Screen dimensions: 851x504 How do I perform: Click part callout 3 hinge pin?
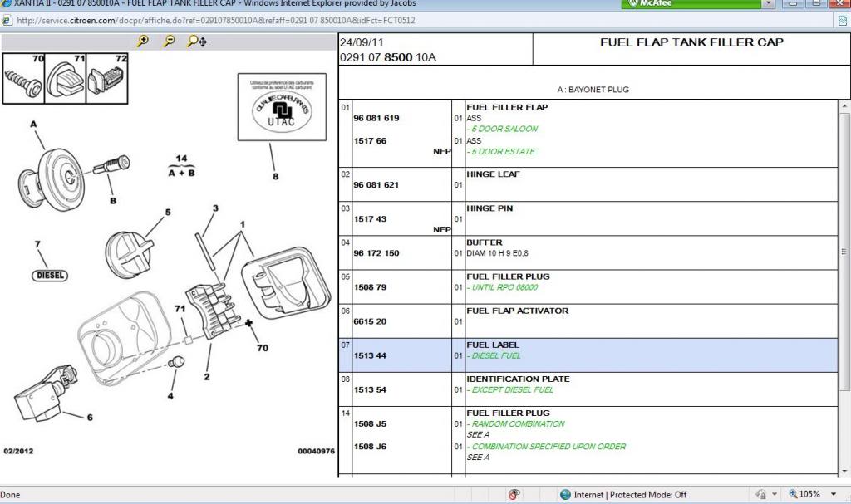pos(215,208)
